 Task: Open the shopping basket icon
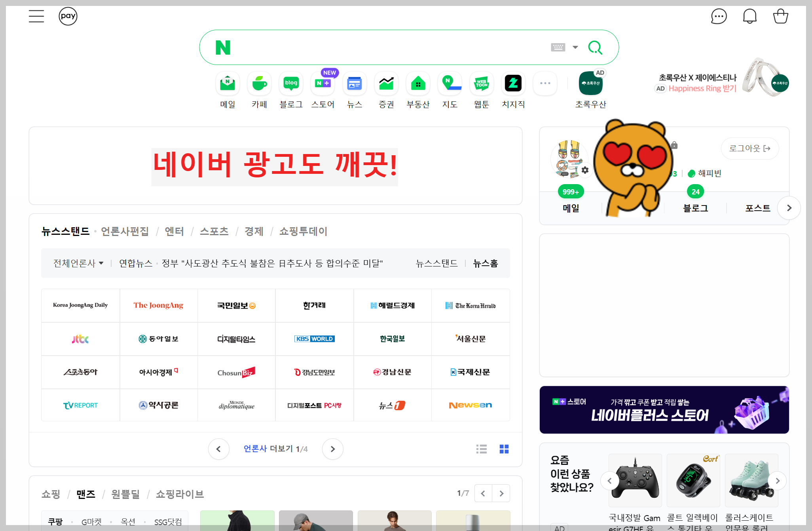781,16
